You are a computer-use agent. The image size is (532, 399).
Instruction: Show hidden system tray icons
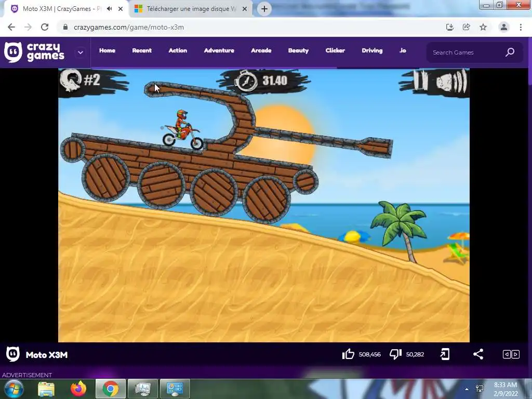pos(467,389)
